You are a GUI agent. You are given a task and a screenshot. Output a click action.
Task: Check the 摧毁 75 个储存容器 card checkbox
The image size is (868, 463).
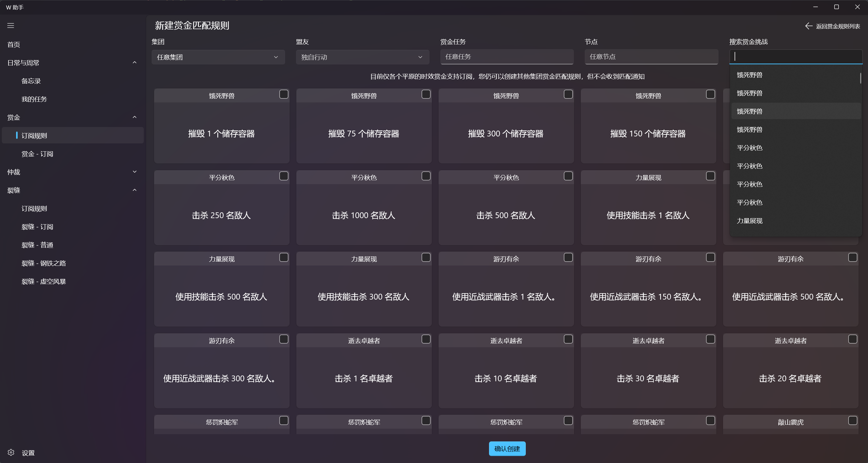pos(426,94)
